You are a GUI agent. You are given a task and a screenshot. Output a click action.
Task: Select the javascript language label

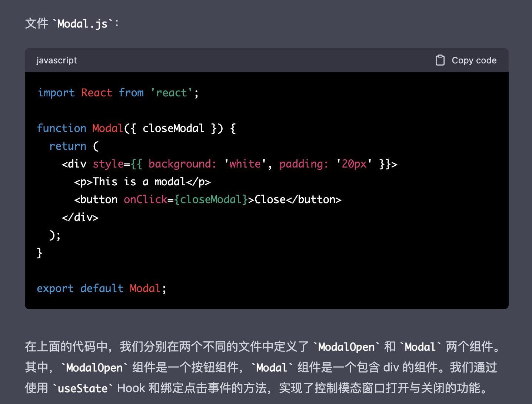[x=56, y=60]
